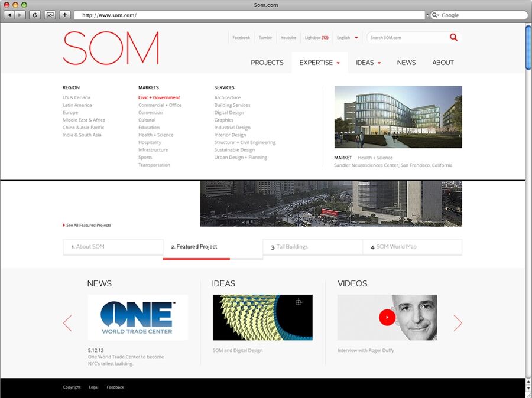Open Interior Design service

[230, 135]
